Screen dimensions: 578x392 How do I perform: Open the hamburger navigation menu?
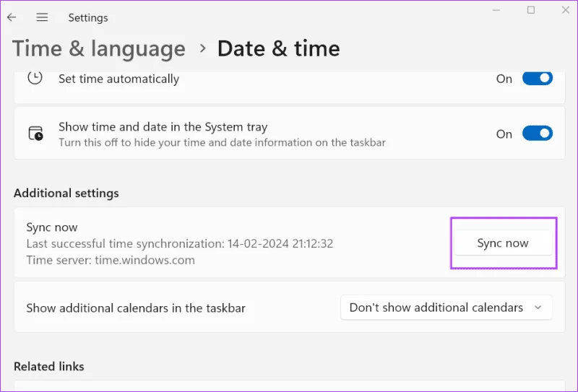coord(42,17)
